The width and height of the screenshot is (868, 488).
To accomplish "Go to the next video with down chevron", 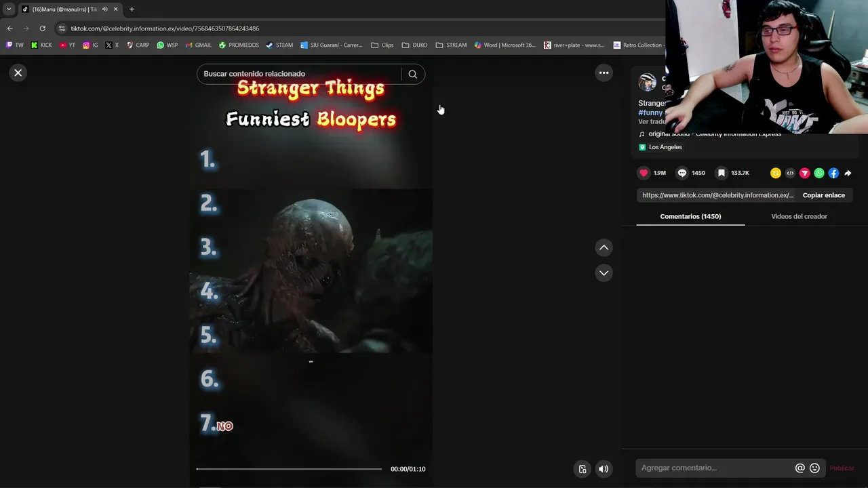I will pos(604,272).
